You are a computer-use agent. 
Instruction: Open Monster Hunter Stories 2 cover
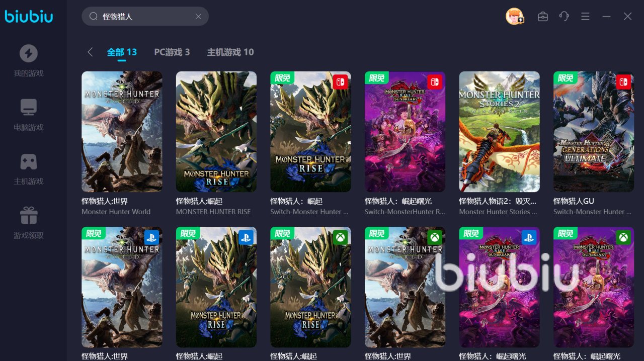coord(499,132)
